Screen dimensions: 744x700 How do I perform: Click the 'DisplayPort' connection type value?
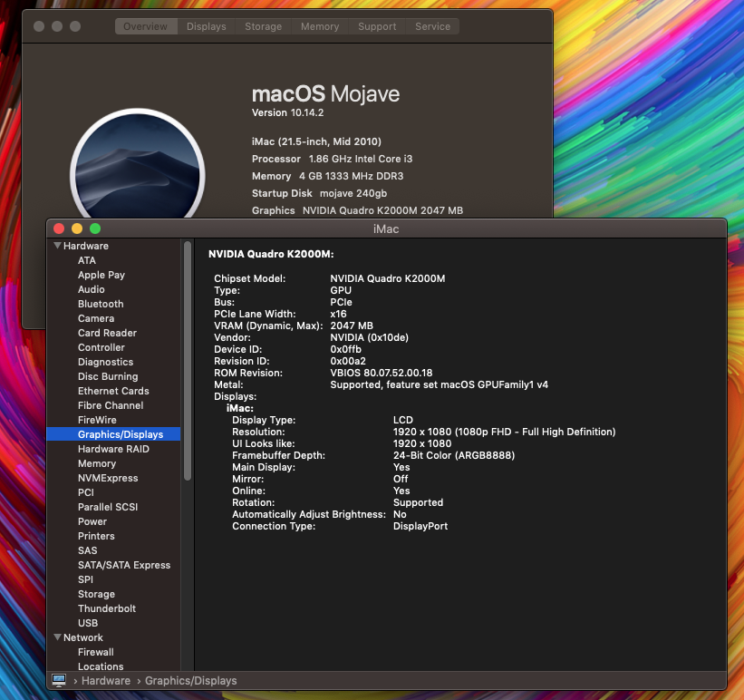point(420,526)
